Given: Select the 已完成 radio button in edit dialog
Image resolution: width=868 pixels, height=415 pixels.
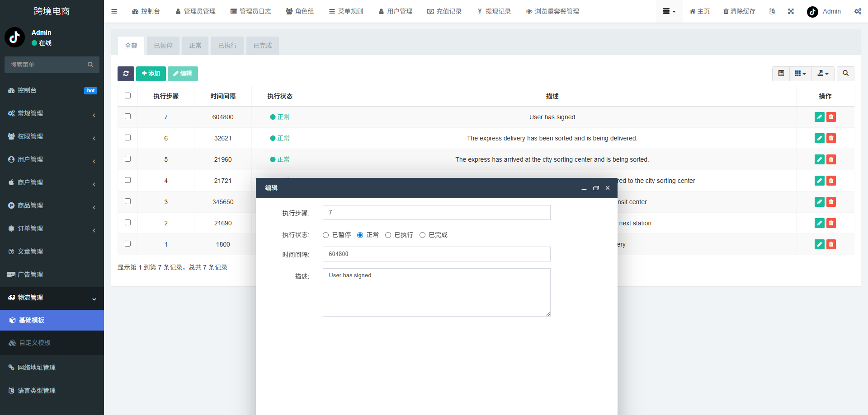Looking at the screenshot, I should coord(423,235).
